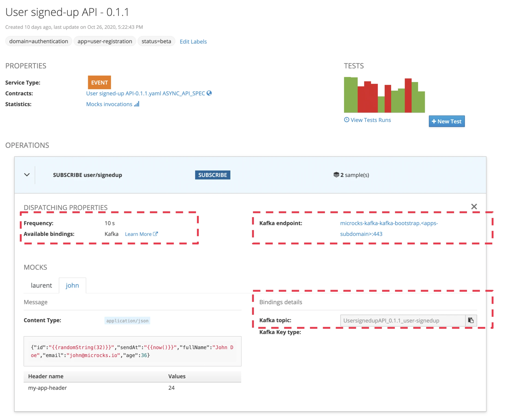Click the Kafka endpoint bootstrap URL
The height and width of the screenshot is (420, 505).
pos(389,223)
